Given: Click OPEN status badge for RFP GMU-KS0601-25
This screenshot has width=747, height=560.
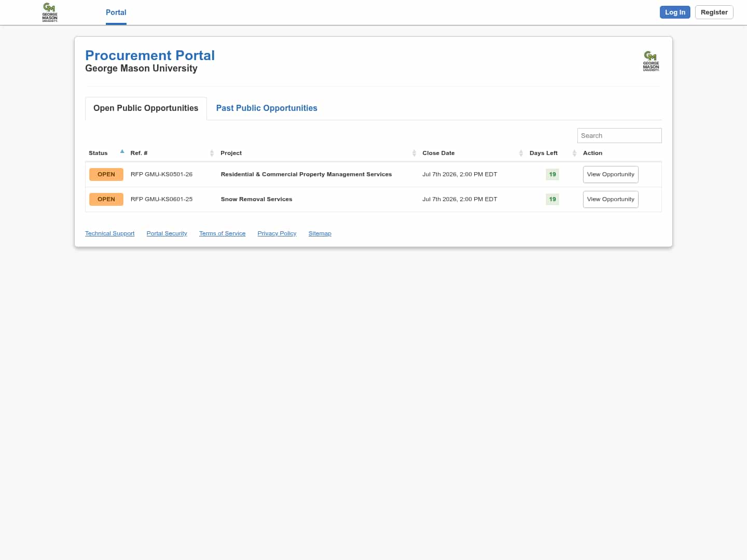Looking at the screenshot, I should coord(106,200).
